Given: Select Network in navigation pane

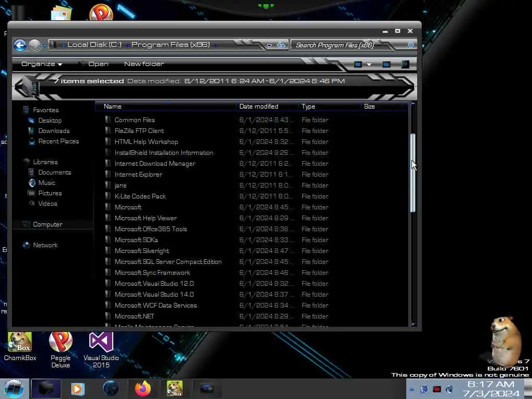Looking at the screenshot, I should tap(45, 245).
